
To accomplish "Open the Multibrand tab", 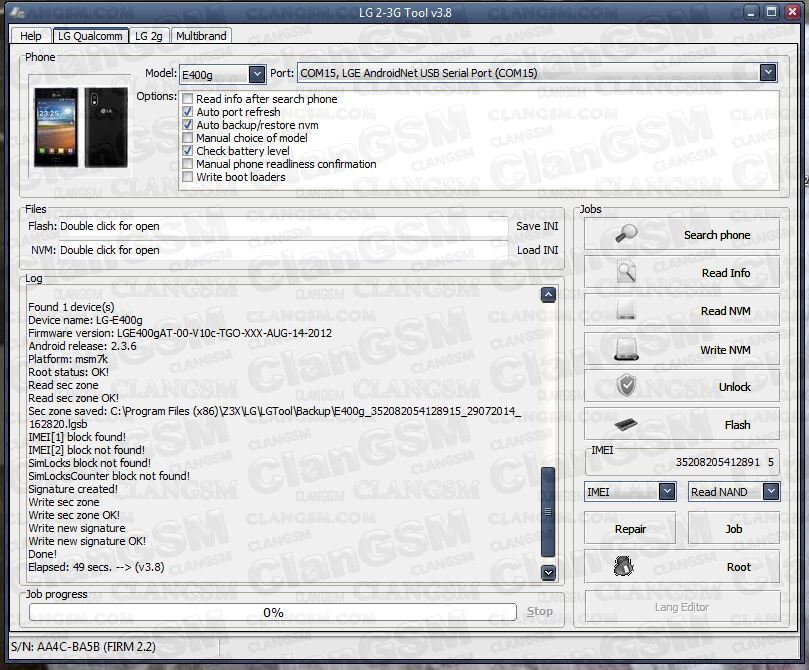I will 201,36.
